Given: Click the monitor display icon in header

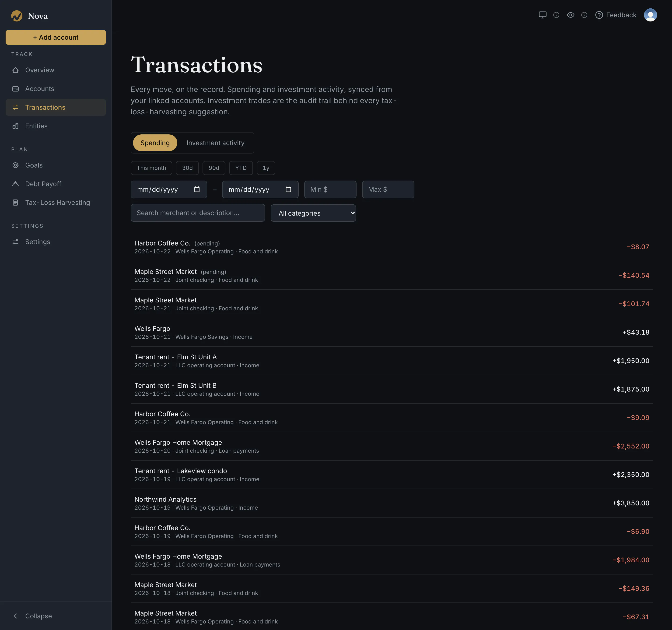Looking at the screenshot, I should point(542,15).
